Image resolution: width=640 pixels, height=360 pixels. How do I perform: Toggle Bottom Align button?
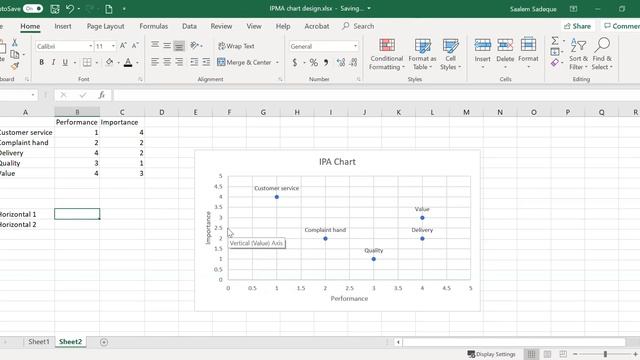(179, 46)
